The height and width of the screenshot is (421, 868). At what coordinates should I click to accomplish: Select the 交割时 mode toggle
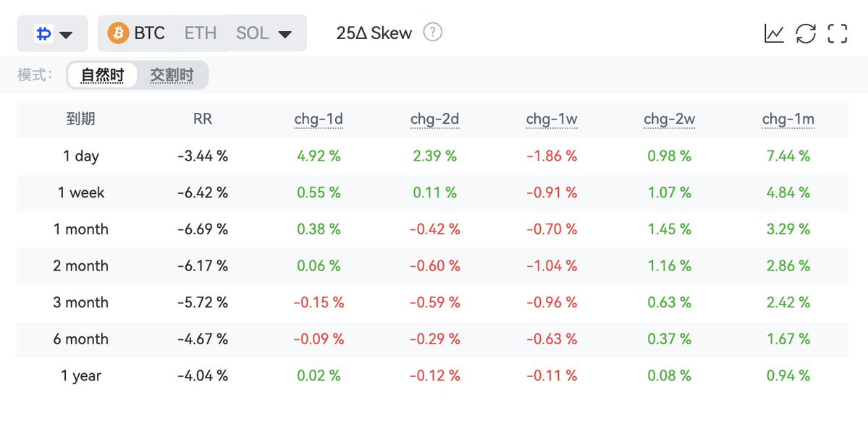point(172,75)
